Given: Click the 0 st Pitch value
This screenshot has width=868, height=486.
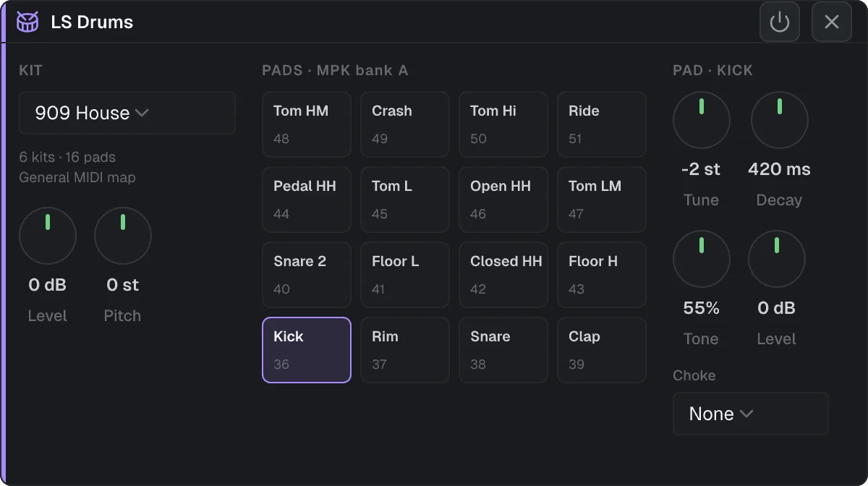Looking at the screenshot, I should pos(122,285).
